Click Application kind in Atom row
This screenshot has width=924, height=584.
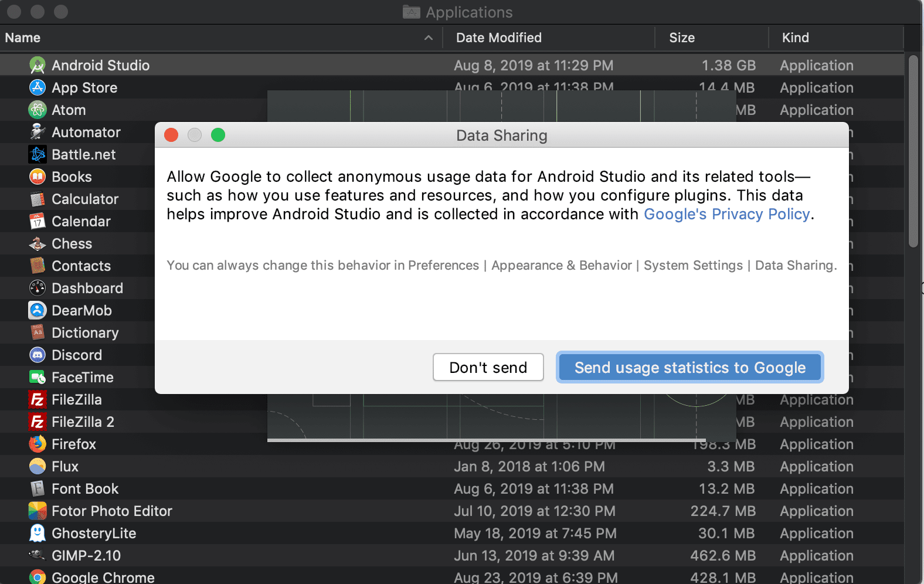(817, 110)
